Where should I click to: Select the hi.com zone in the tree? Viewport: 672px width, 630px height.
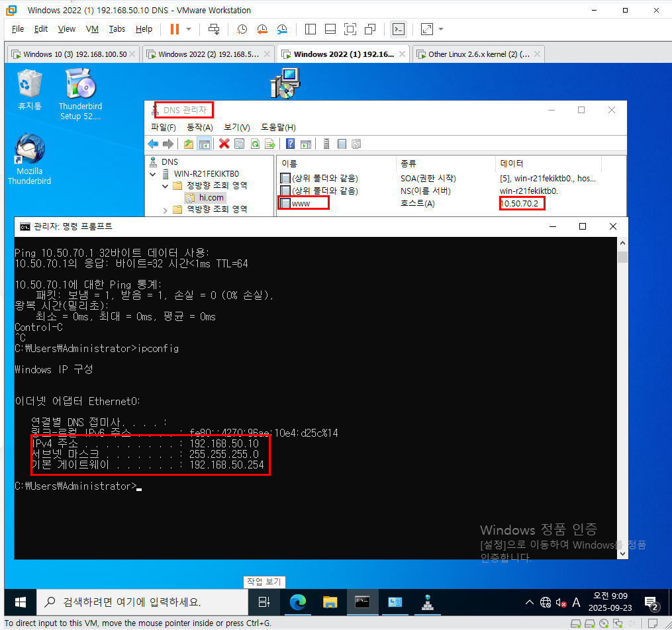click(211, 197)
